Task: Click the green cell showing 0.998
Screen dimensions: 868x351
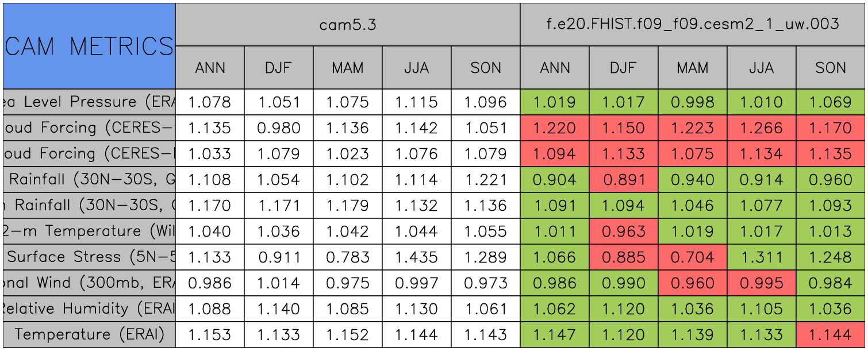Action: coord(693,102)
